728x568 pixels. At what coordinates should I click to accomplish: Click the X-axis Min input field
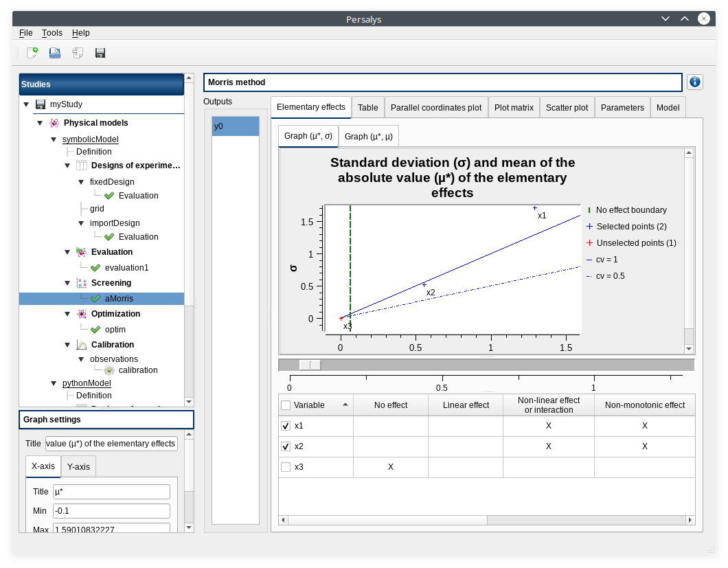click(x=111, y=511)
